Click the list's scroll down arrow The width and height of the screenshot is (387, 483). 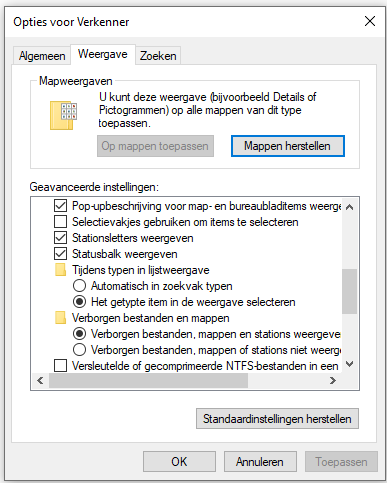tap(349, 364)
